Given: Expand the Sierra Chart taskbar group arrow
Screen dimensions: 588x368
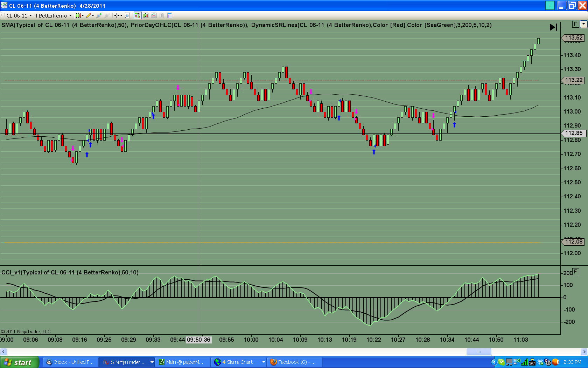Looking at the screenshot, I should [x=264, y=362].
